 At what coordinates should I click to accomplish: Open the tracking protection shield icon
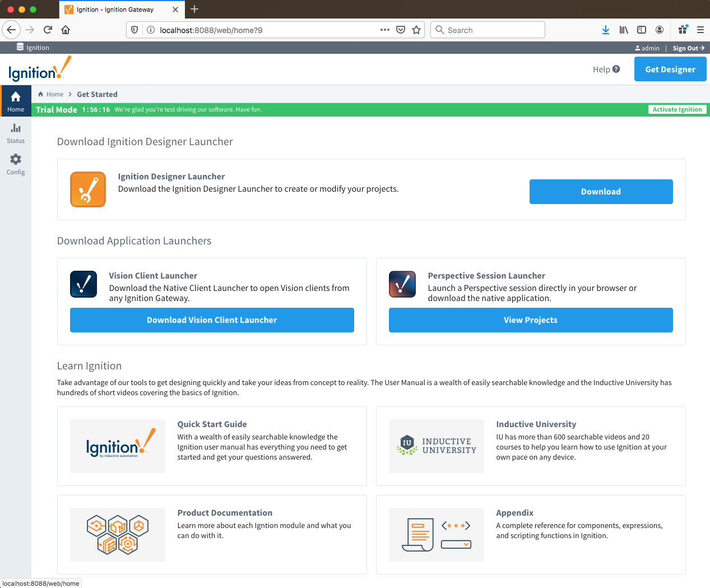click(x=134, y=30)
